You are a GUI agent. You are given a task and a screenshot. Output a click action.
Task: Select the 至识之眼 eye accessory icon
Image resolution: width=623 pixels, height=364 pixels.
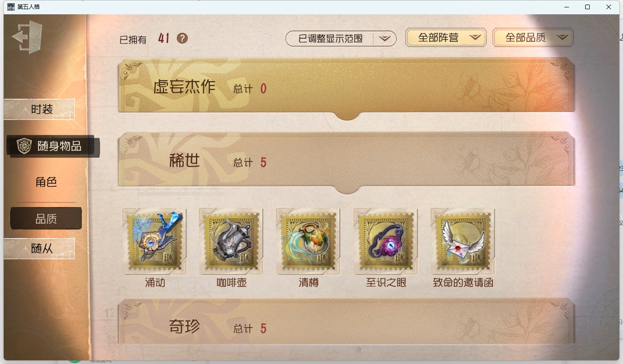(386, 241)
